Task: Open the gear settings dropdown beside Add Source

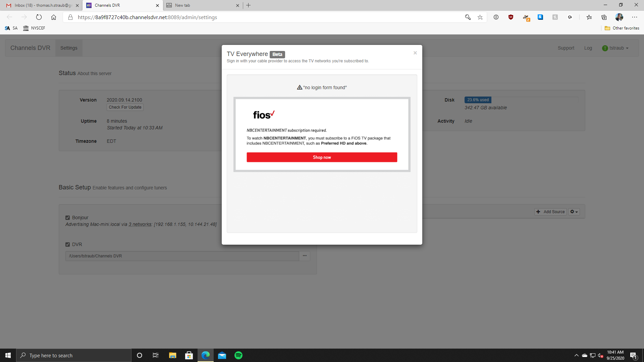Action: point(574,212)
